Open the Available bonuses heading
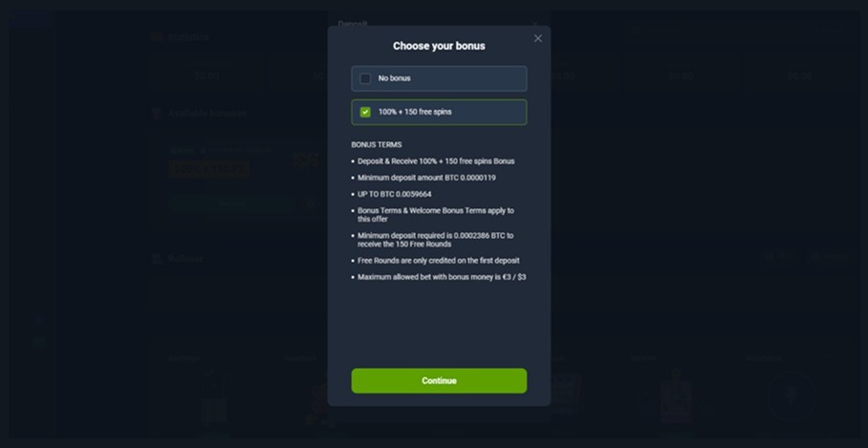 point(207,114)
